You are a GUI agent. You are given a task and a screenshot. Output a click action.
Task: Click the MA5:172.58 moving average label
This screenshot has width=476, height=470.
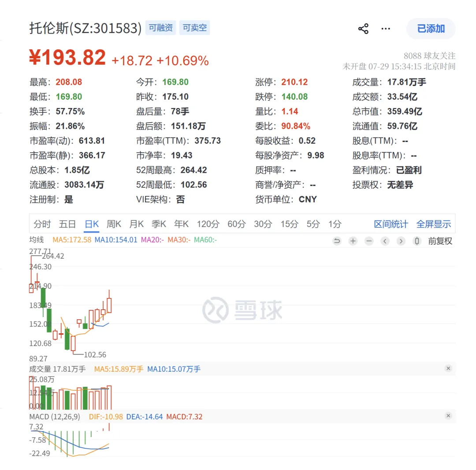(72, 240)
